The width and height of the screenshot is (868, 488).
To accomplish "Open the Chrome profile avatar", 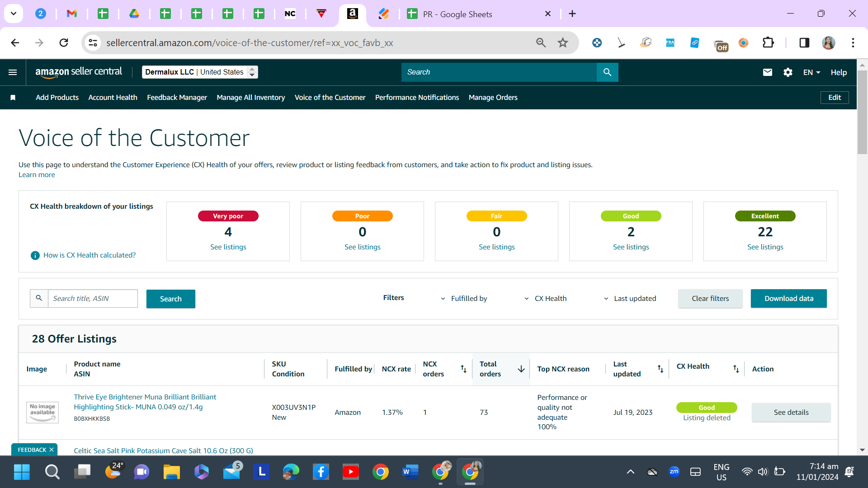I will (x=829, y=43).
